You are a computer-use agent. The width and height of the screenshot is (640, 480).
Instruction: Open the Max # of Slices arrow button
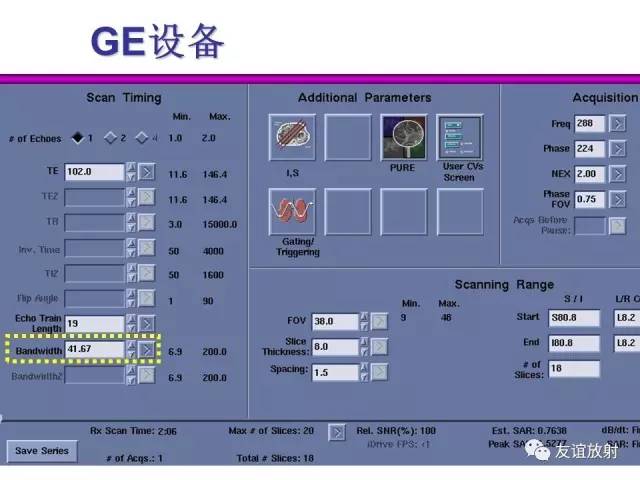(x=337, y=433)
